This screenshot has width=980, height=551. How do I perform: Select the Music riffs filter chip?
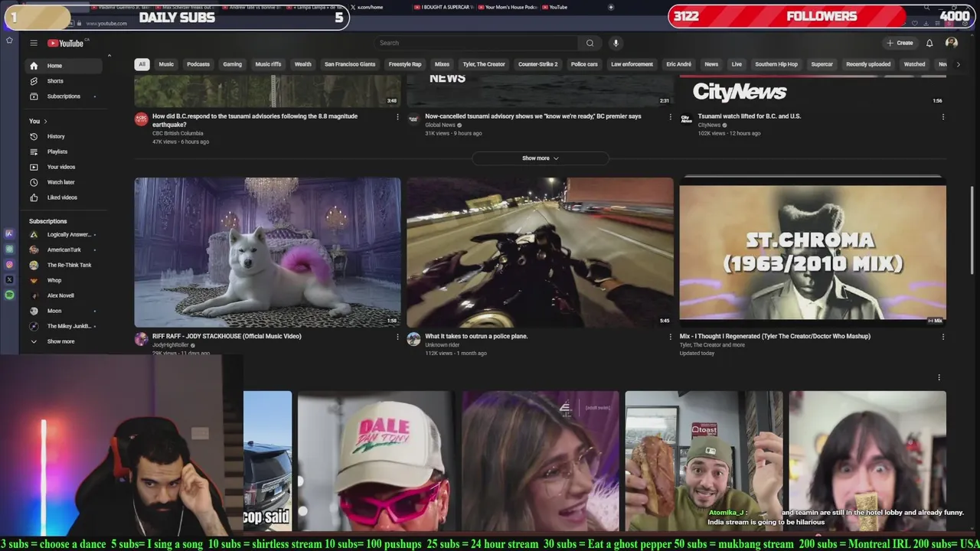tap(268, 64)
